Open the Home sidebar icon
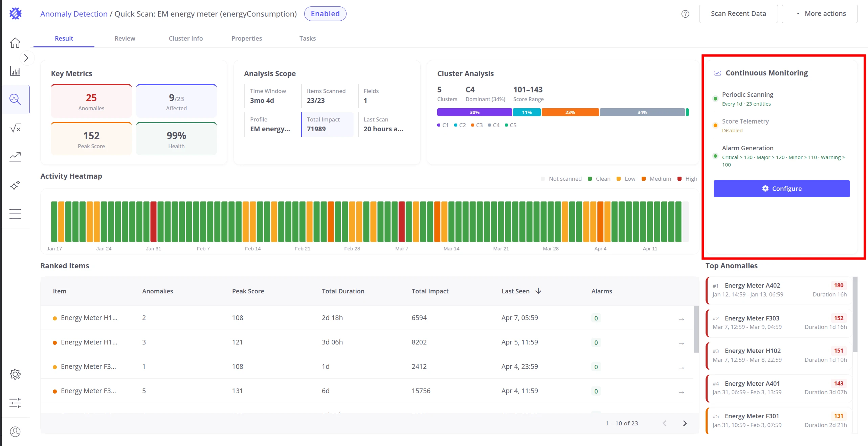Image resolution: width=868 pixels, height=446 pixels. (x=15, y=43)
